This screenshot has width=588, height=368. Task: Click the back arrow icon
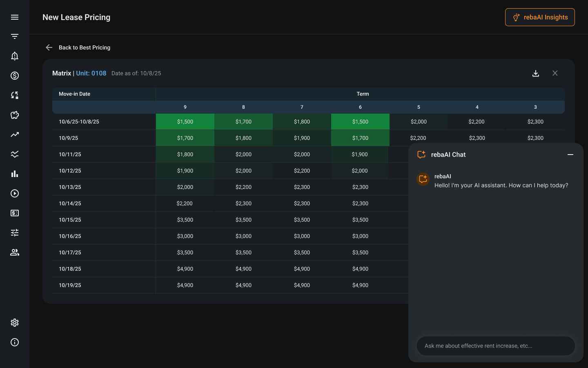click(49, 47)
